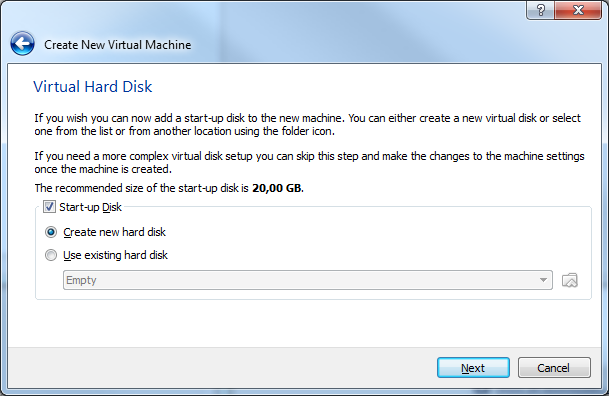Click the bold 20,00 GB recommended size
The width and height of the screenshot is (609, 396).
(277, 188)
